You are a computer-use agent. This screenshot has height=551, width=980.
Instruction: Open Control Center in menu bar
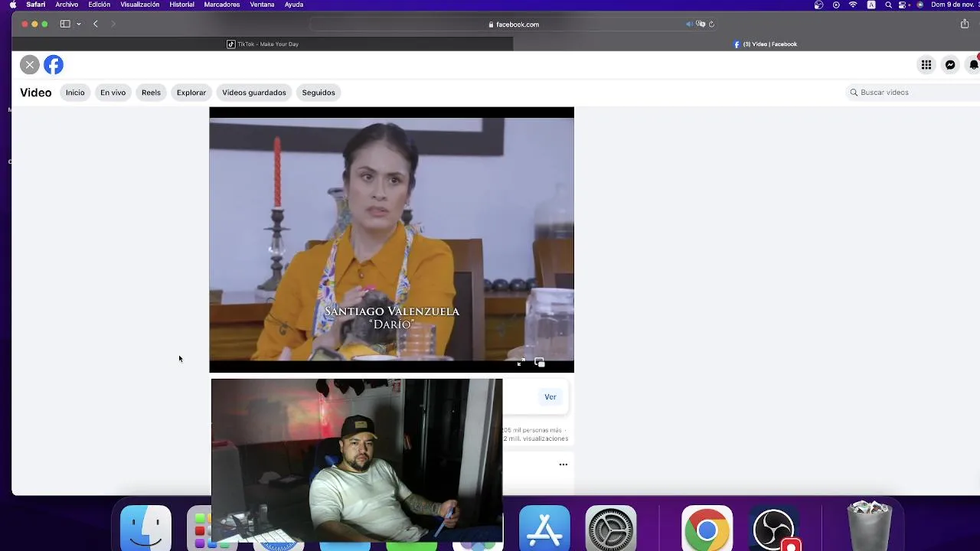click(x=904, y=5)
